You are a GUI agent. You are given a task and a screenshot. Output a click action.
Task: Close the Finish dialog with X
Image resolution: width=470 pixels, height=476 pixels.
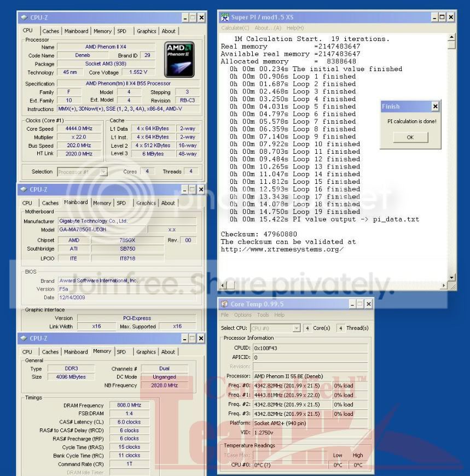[435, 107]
